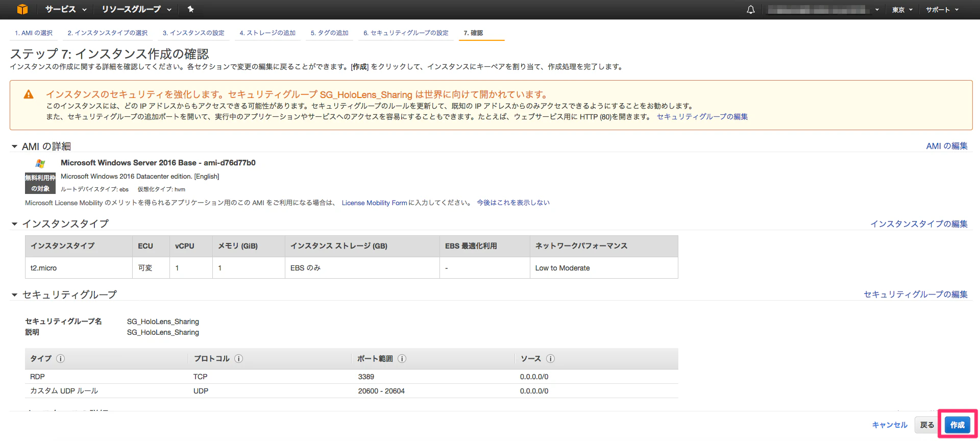The height and width of the screenshot is (441, 980).
Task: Go to step 6. セキュリティグループの設定 tab
Action: click(x=406, y=33)
